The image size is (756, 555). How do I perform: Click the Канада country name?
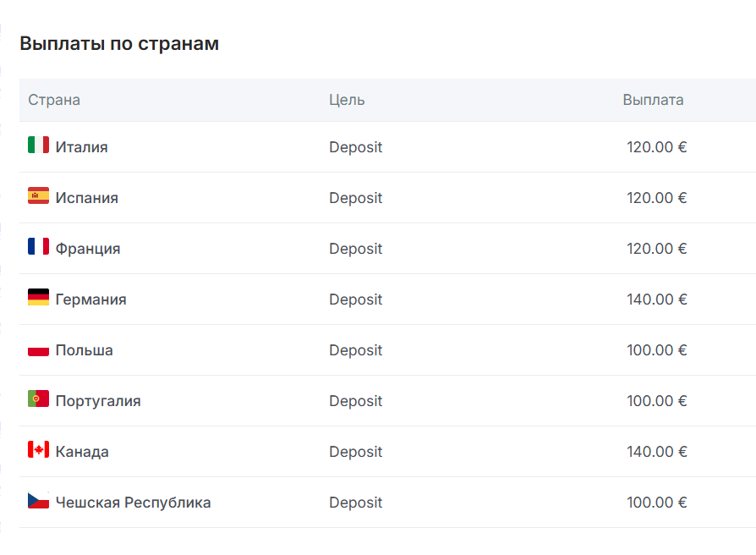(82, 452)
